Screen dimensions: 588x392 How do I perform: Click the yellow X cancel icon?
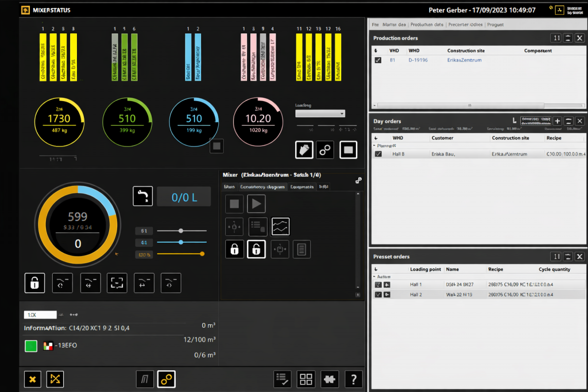pos(33,379)
